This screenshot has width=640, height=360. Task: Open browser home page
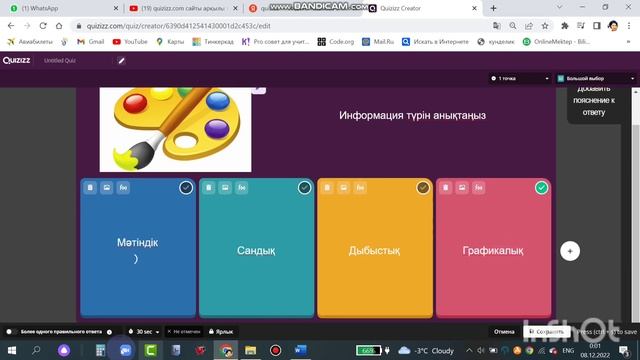pos(59,26)
